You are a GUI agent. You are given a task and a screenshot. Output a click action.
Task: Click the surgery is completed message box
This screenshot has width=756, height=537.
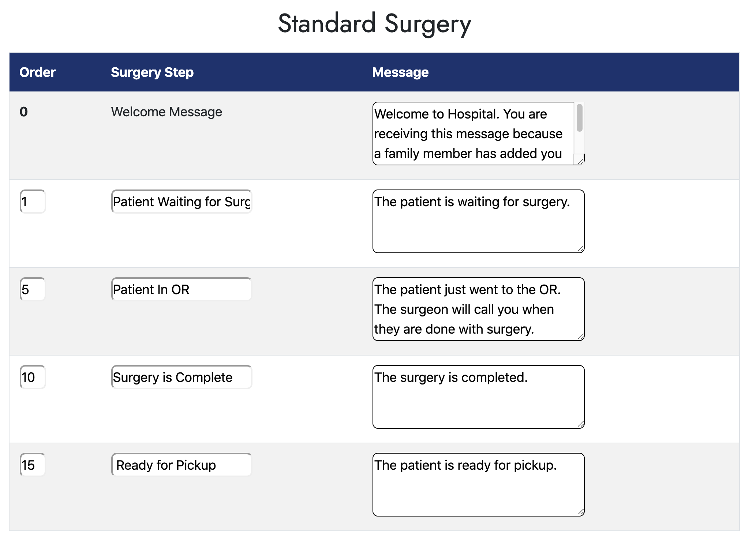[478, 397]
